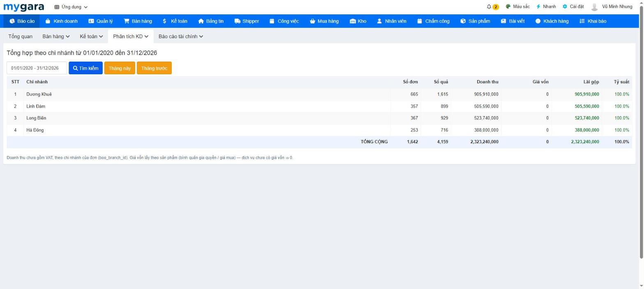Image resolution: width=644 pixels, height=289 pixels.
Task: Open the Khách hàng menu label
Action: pyautogui.click(x=556, y=21)
